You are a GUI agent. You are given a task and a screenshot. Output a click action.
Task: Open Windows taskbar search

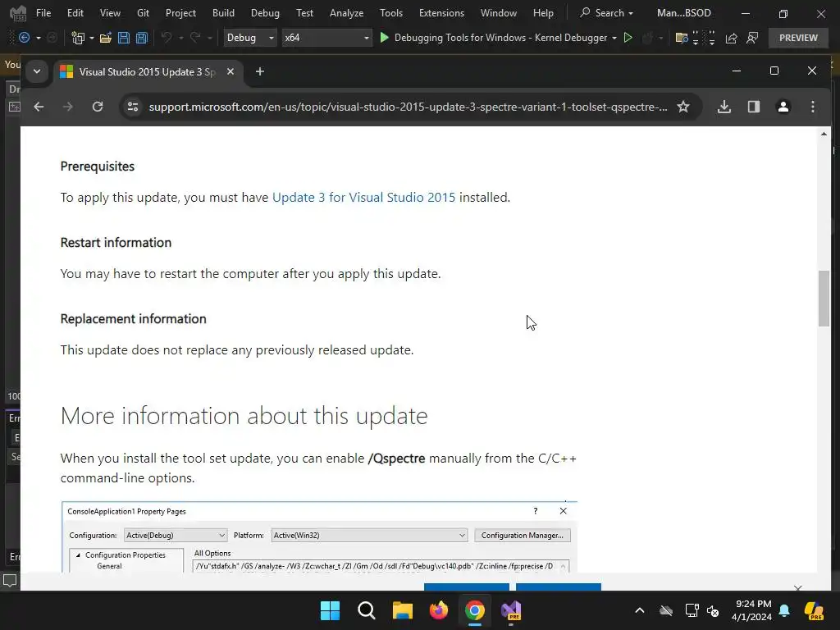367,610
